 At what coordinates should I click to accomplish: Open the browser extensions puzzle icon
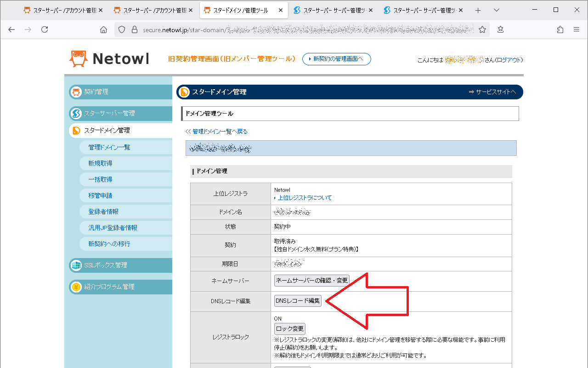[560, 29]
